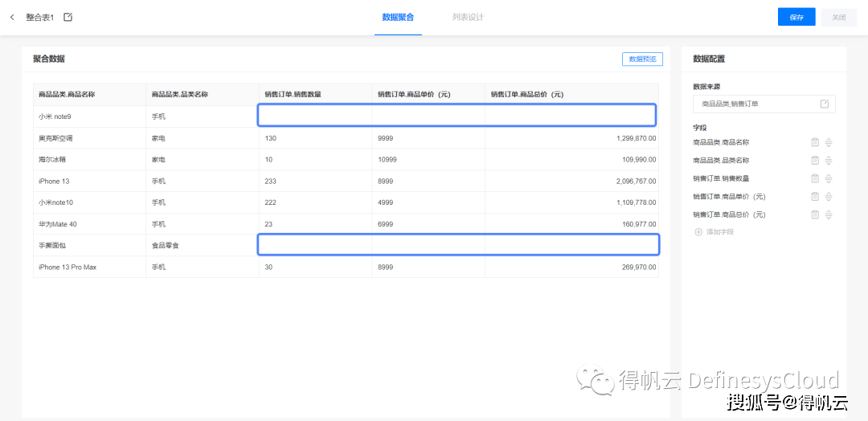Viewport: 868px width, 421px height.
Task: Click the back arrow beside 整合表1
Action: [12, 17]
